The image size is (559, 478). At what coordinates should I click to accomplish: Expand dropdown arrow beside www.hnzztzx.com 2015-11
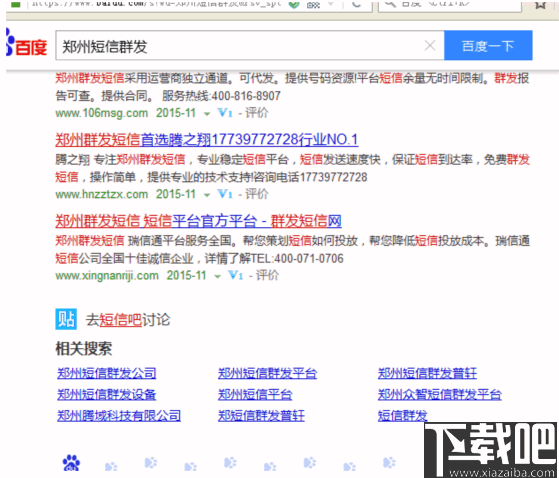coord(207,195)
